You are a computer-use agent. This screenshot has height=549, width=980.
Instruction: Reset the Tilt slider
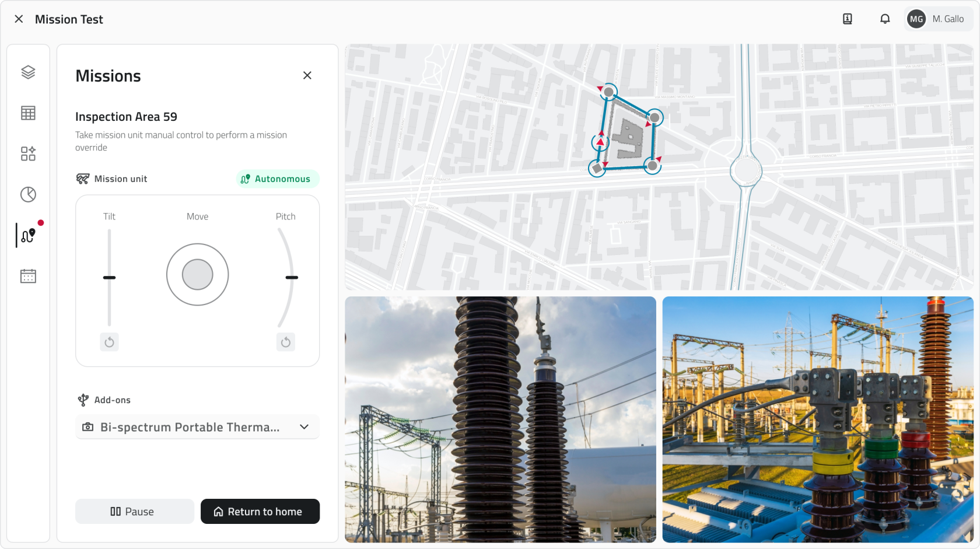pos(109,342)
